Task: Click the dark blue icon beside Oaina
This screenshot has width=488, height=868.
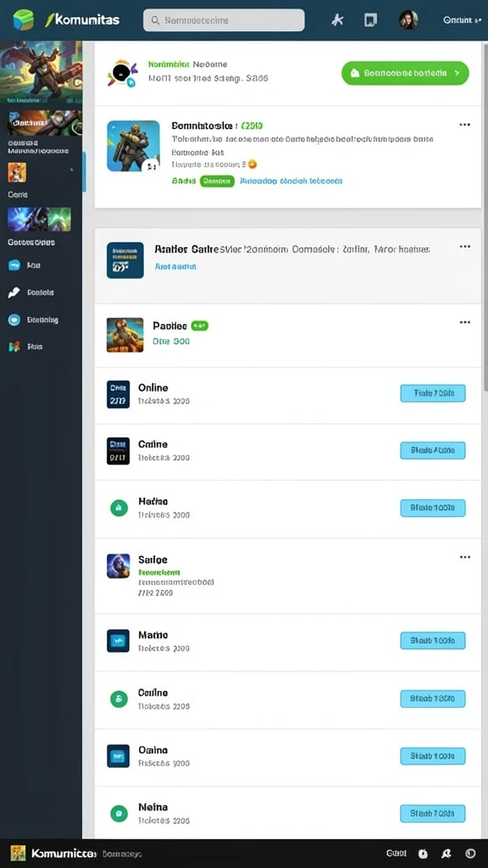Action: (x=119, y=755)
